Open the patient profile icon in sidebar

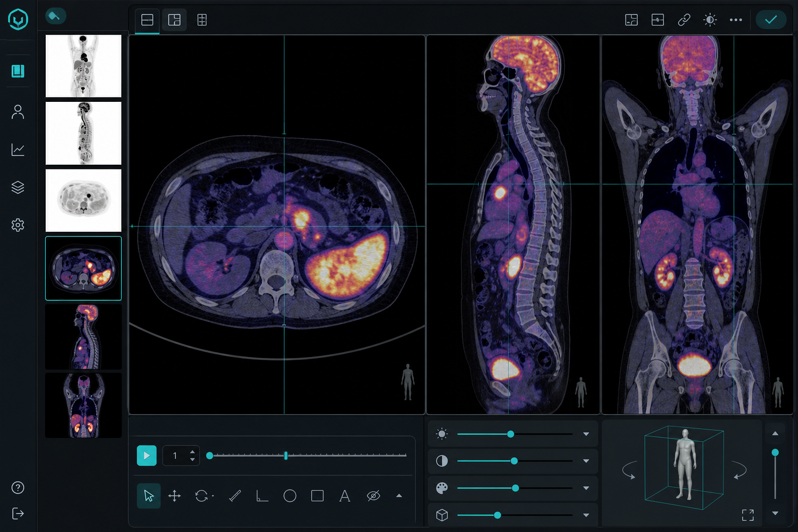(18, 112)
